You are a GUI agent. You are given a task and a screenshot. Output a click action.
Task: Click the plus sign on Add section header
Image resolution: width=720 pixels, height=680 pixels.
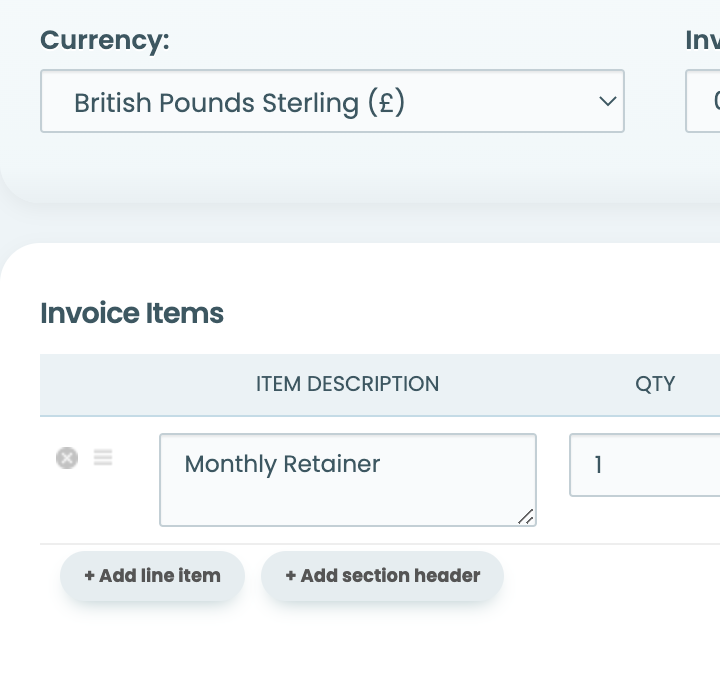(291, 575)
